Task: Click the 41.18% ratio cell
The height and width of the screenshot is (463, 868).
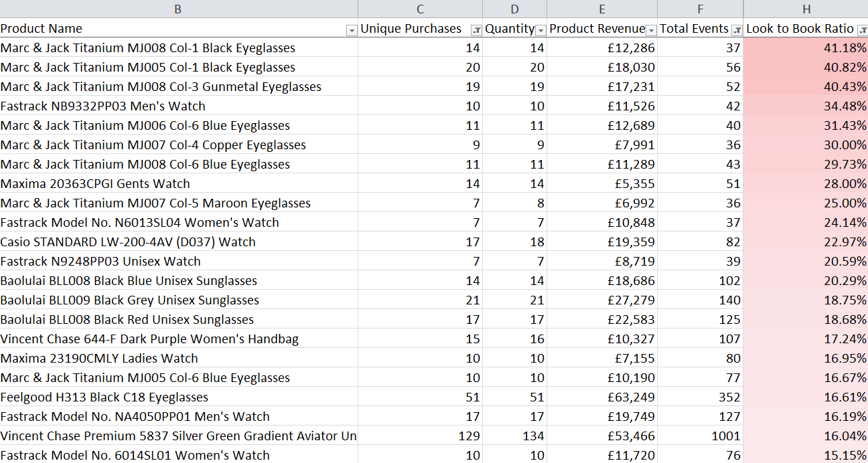Action: 806,48
